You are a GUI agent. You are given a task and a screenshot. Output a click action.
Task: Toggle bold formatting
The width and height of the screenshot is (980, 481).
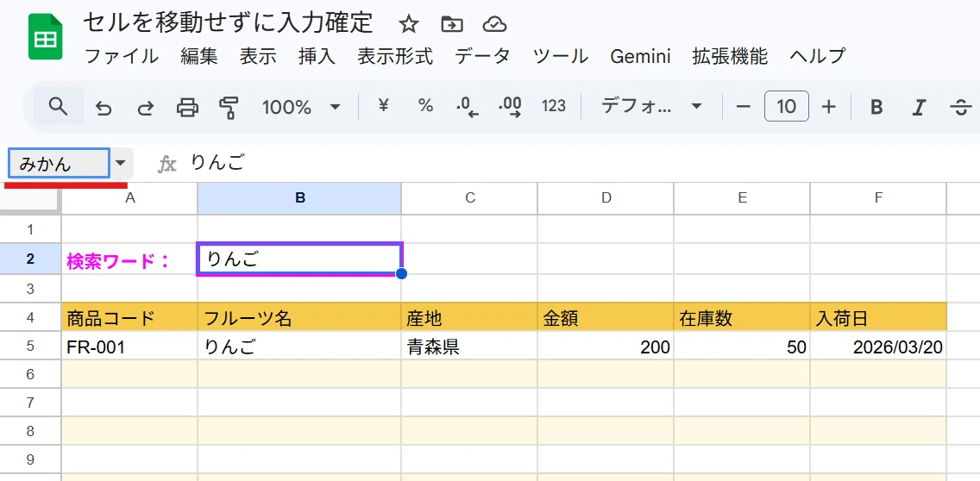[x=876, y=108]
